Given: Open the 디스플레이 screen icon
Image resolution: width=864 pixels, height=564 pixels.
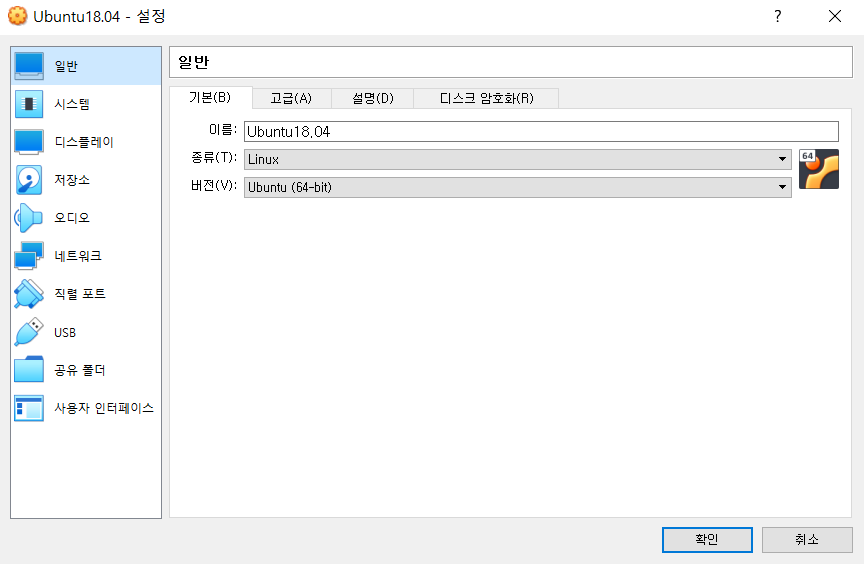Looking at the screenshot, I should click(29, 142).
